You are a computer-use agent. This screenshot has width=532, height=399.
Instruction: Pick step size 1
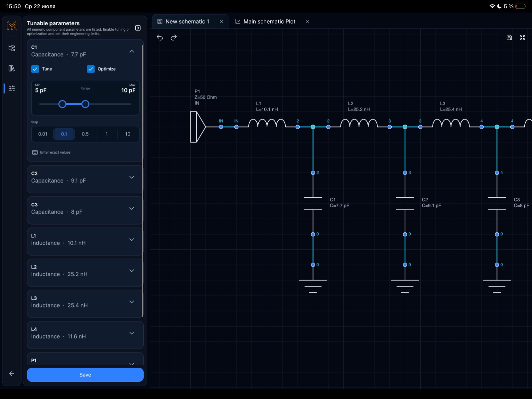(106, 134)
